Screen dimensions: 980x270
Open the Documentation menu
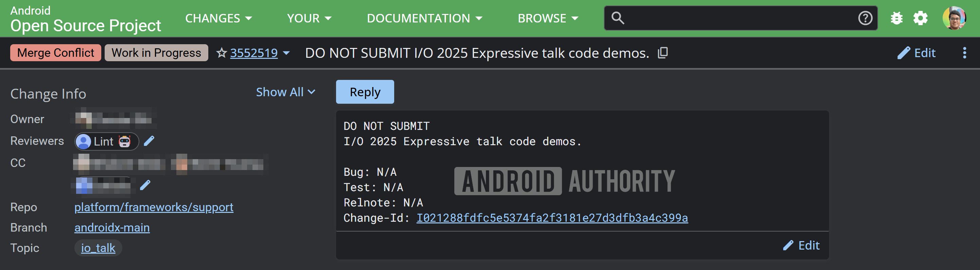424,18
